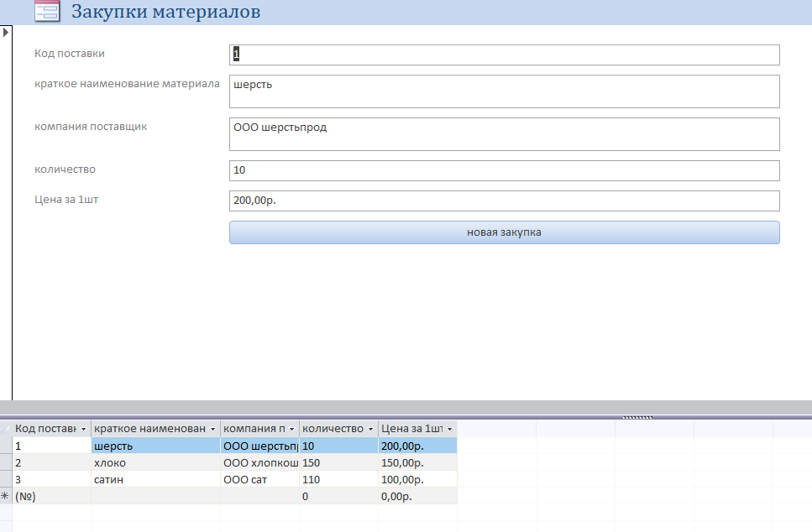The width and height of the screenshot is (812, 532).
Task: Click the Код поставки cell with value 3
Action: pos(52,479)
